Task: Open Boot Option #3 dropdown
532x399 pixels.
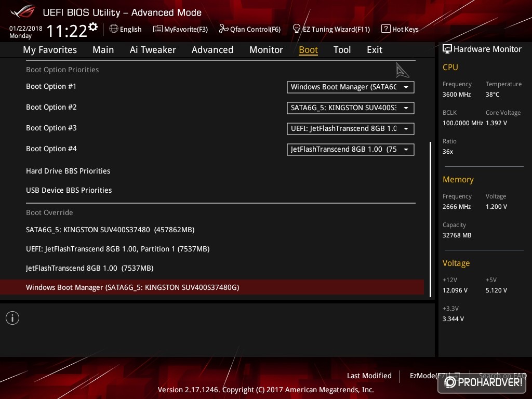Action: point(351,129)
